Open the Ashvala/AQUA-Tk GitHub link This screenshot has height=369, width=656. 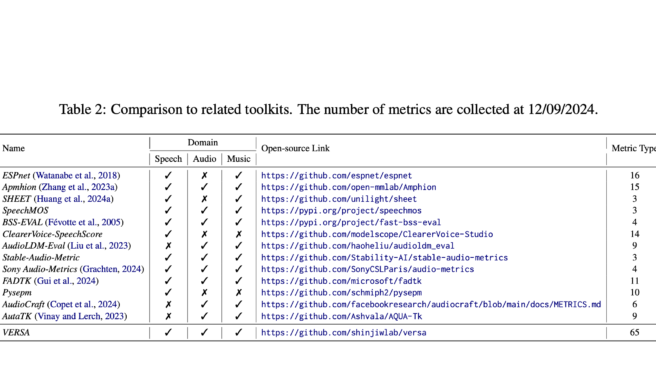(341, 316)
